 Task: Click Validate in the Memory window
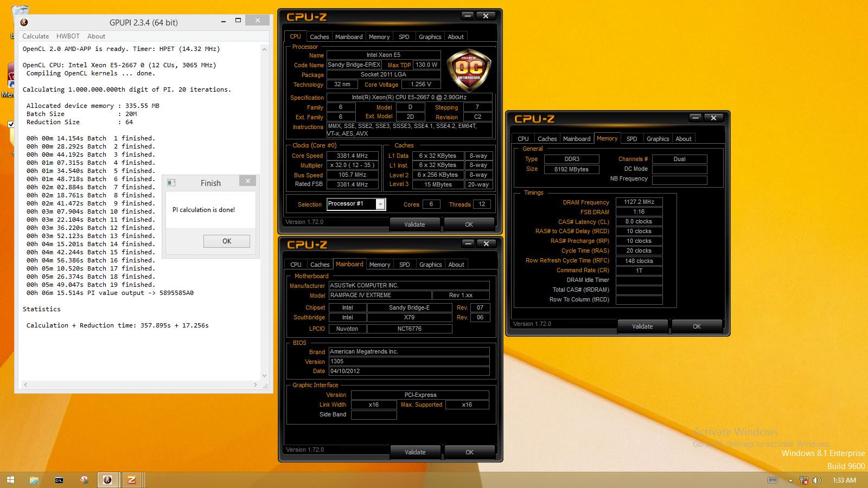(x=643, y=326)
